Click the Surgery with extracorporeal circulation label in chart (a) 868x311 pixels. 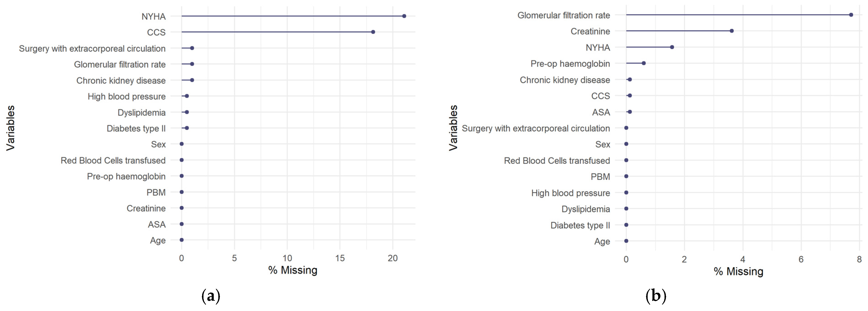click(x=92, y=49)
